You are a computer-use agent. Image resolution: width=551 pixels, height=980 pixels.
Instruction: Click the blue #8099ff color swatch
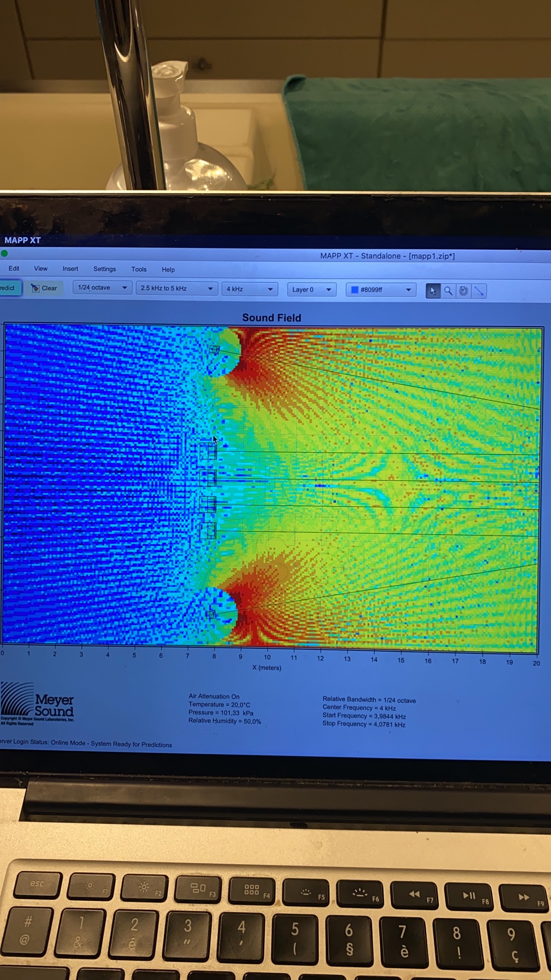coord(355,290)
